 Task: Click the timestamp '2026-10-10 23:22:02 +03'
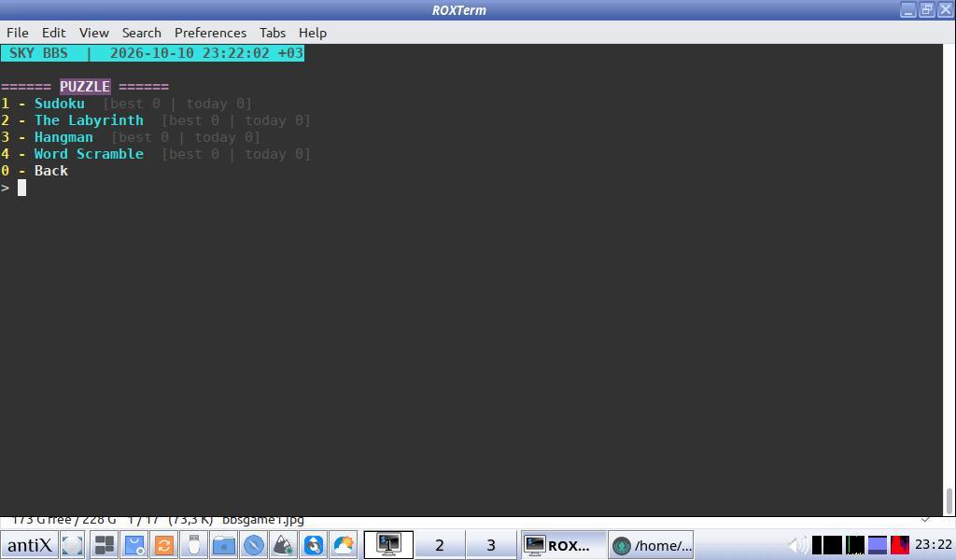tap(206, 53)
